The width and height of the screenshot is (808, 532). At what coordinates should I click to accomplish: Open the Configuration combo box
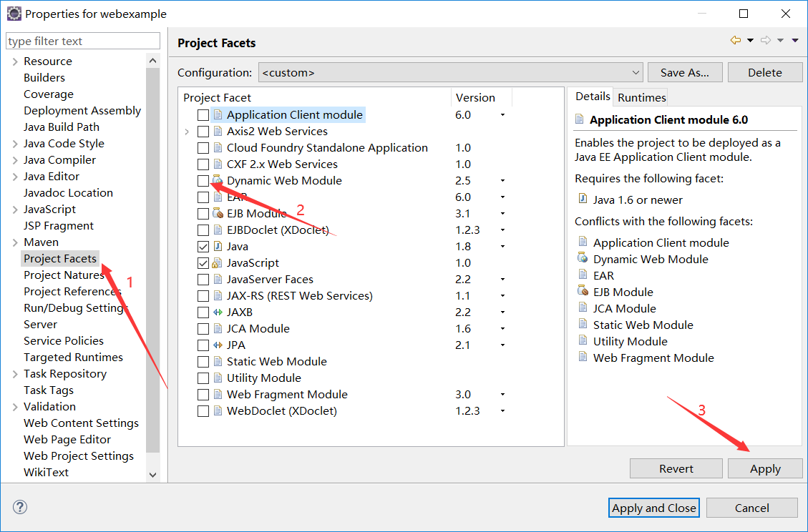click(449, 73)
